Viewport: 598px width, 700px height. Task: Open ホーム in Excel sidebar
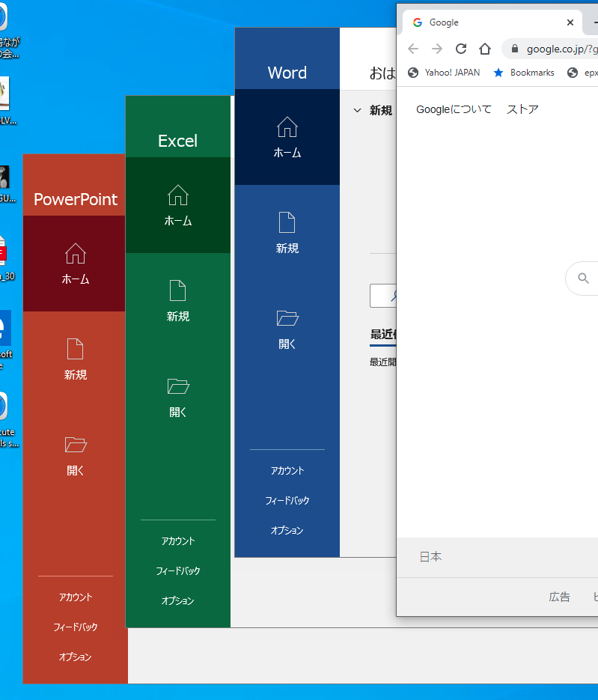[x=177, y=205]
